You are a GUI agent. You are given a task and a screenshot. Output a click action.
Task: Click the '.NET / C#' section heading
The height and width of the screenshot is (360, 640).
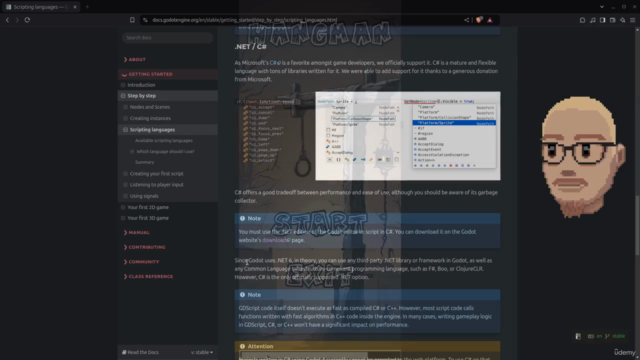(x=251, y=47)
